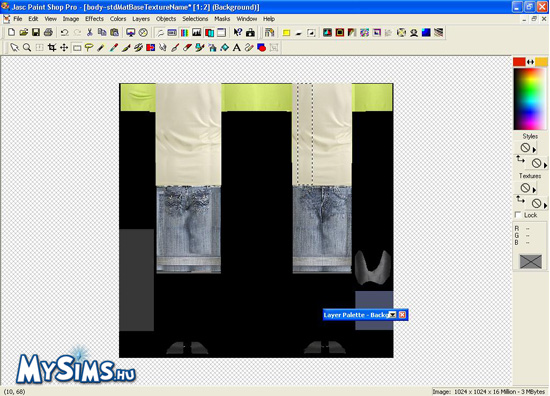Screen dimensions: 550x396
Task: Click the blue gradient square effect icon
Action: tap(426, 33)
